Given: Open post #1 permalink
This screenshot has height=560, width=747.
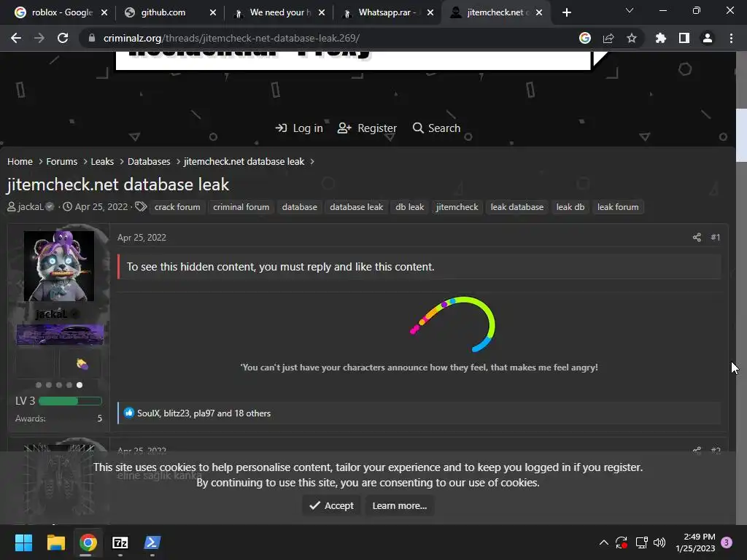Looking at the screenshot, I should coord(716,237).
